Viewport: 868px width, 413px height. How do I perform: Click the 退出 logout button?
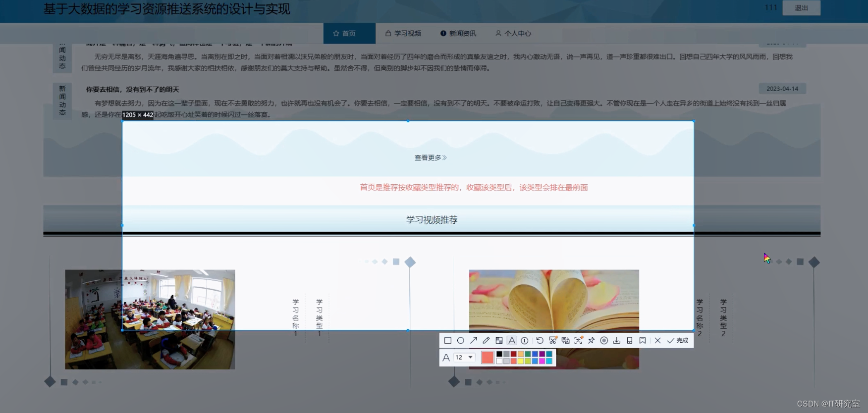point(801,8)
